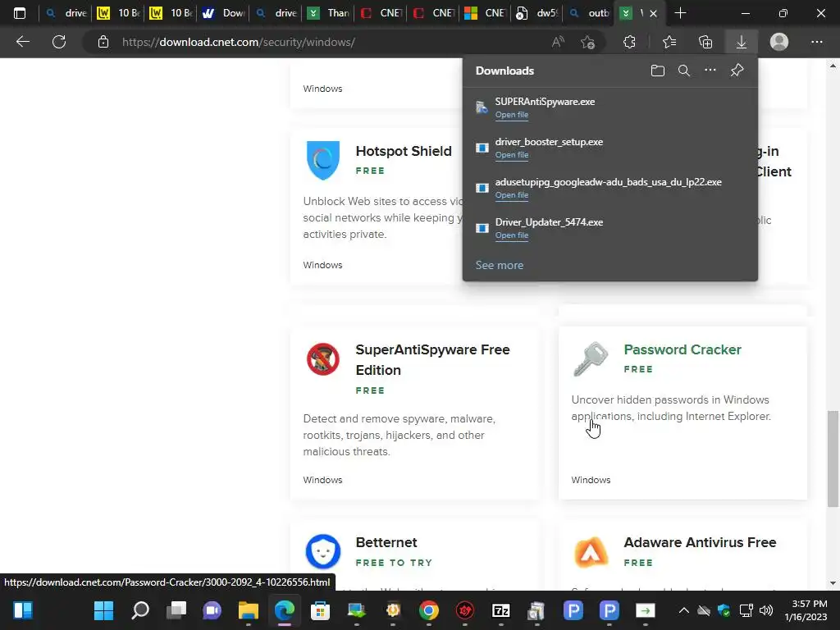This screenshot has height=630, width=840.
Task: Switch to the 'Than' tab
Action: point(328,13)
